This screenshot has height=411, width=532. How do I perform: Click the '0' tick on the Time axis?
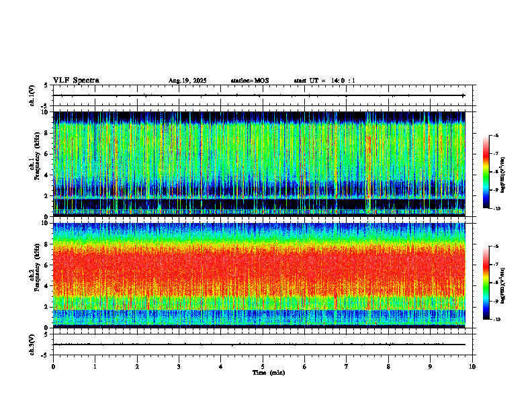[x=53, y=367]
